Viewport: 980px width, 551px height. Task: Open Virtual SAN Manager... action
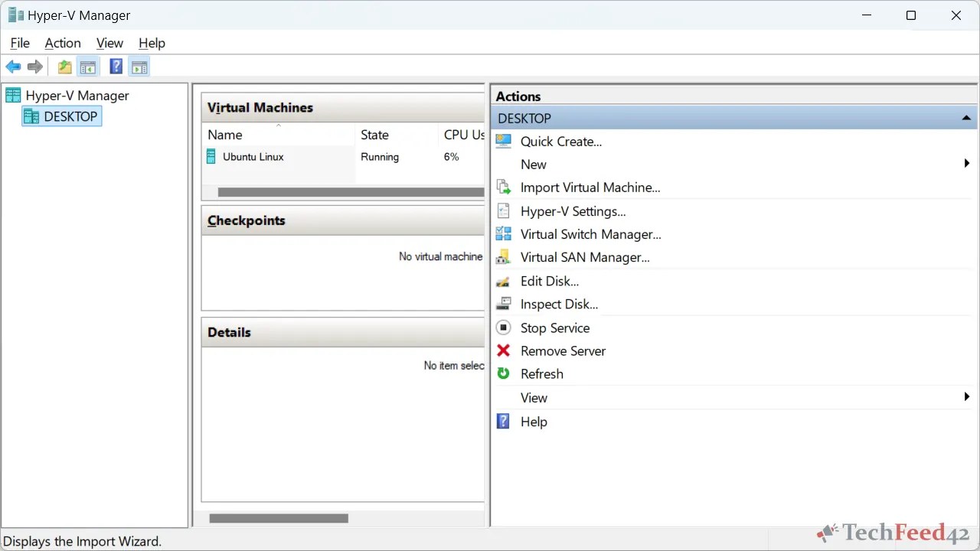[x=585, y=257]
